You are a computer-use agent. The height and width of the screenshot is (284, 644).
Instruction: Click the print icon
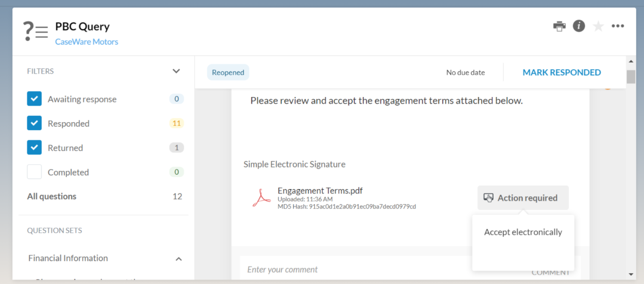(x=559, y=26)
